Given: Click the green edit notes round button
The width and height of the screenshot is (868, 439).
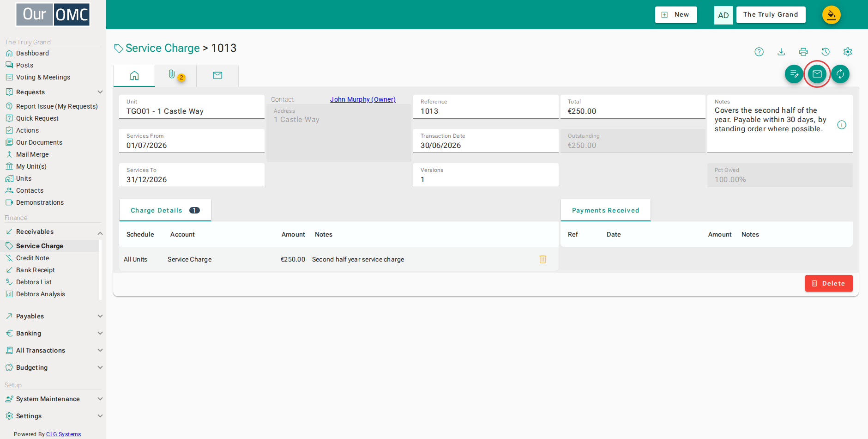Looking at the screenshot, I should point(794,74).
